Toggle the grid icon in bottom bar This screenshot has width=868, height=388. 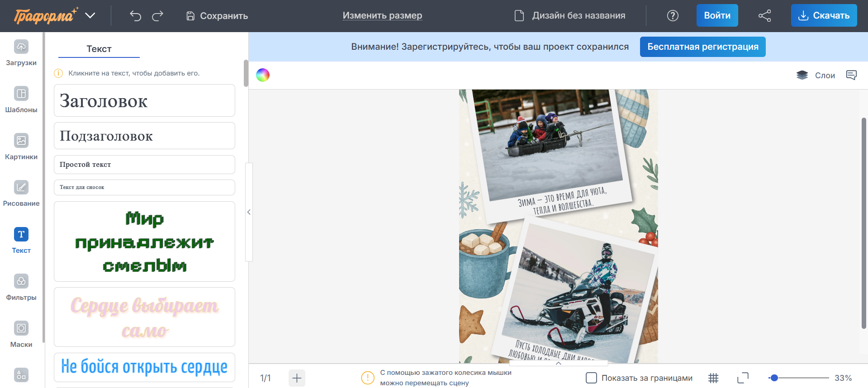[x=713, y=378]
